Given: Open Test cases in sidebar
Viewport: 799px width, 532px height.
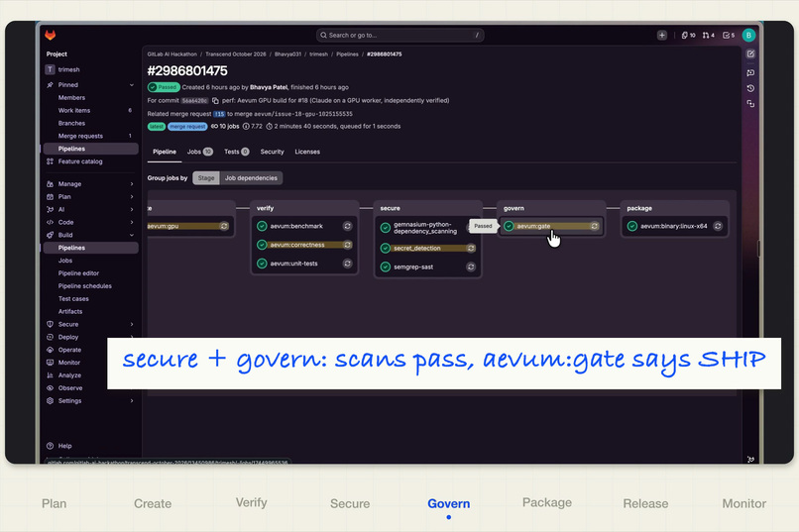Looking at the screenshot, I should (73, 299).
